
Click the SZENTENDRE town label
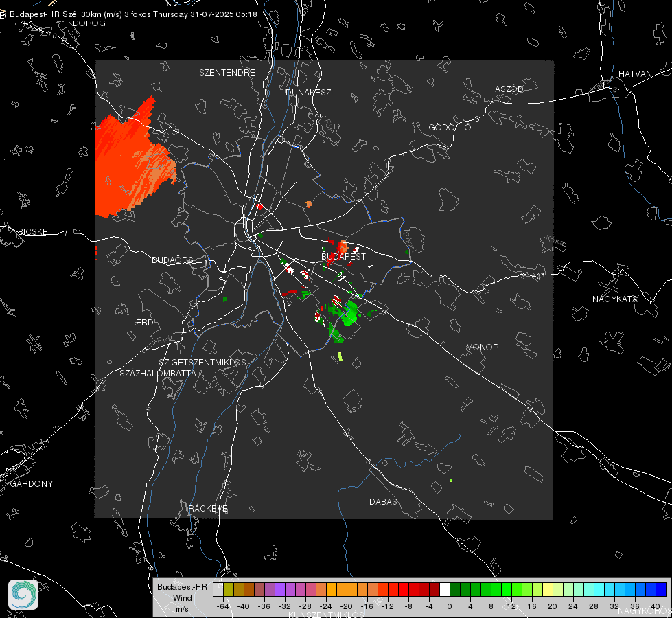click(227, 73)
